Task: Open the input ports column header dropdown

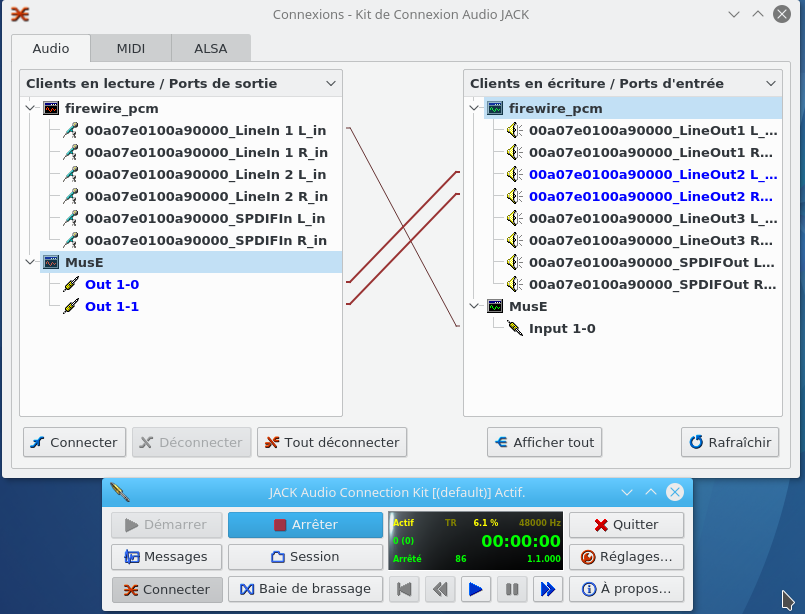Action: pyautogui.click(x=771, y=84)
